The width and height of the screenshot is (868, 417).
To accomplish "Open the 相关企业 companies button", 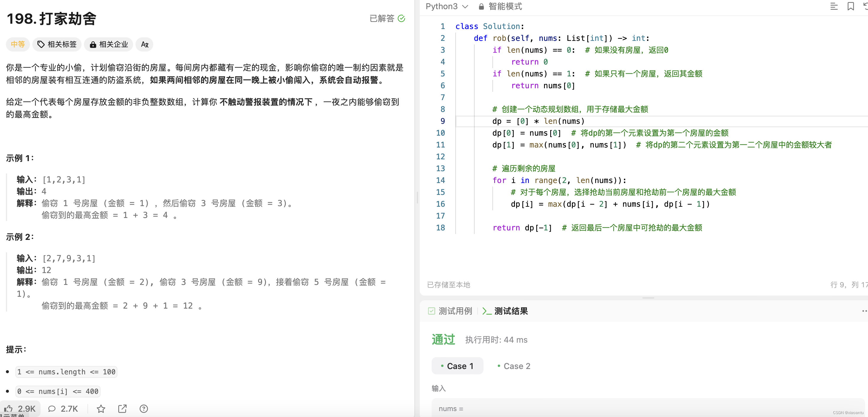I will pos(108,44).
